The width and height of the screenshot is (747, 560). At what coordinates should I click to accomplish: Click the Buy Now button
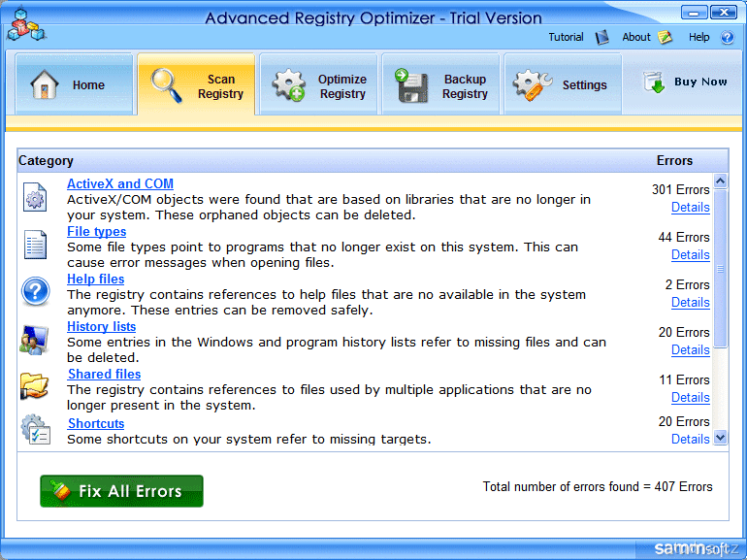(x=685, y=82)
